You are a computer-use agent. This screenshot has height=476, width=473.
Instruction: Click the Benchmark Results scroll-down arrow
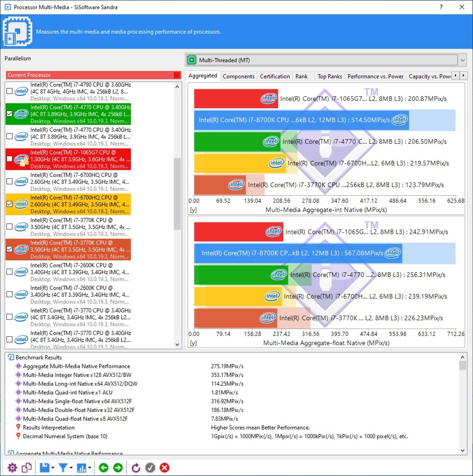pyautogui.click(x=462, y=450)
